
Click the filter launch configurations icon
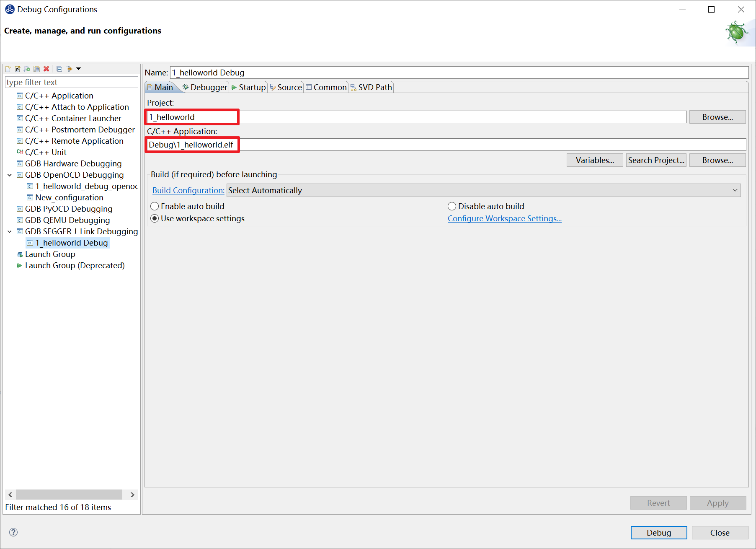click(x=70, y=69)
